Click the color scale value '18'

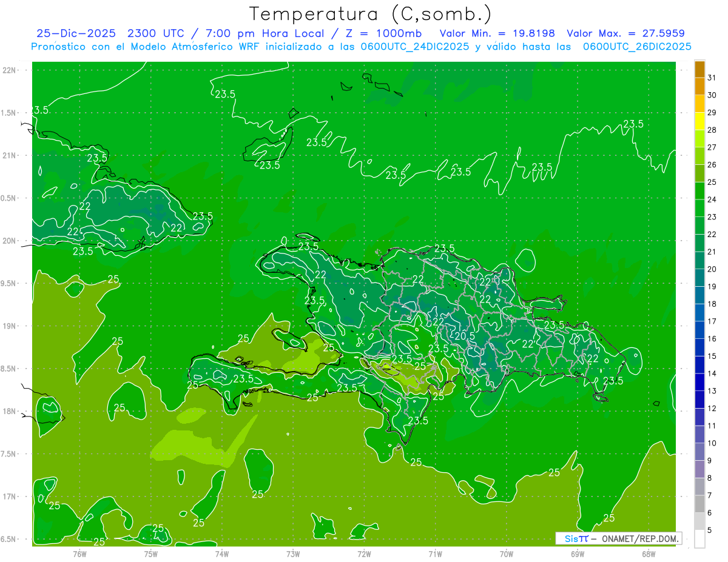pos(712,304)
